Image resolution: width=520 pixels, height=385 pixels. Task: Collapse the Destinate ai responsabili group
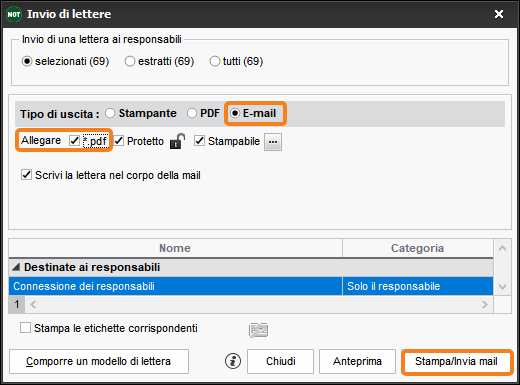point(16,267)
